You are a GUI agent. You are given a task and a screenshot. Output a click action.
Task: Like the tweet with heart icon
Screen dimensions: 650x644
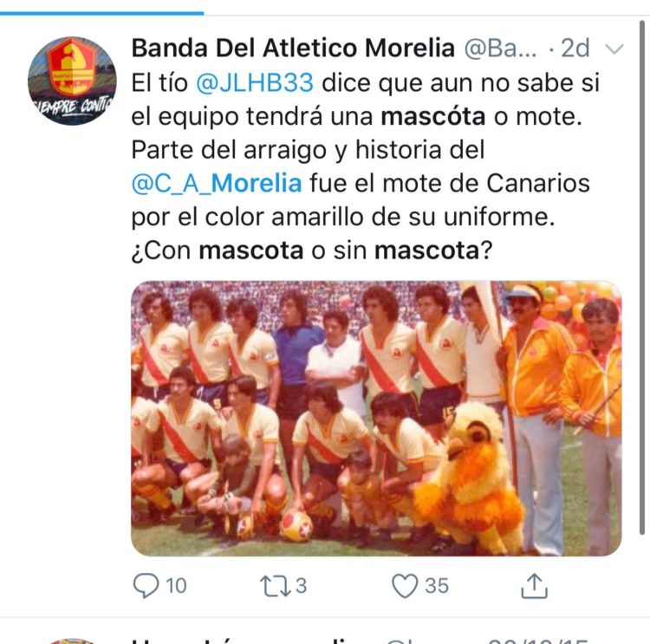(x=405, y=586)
